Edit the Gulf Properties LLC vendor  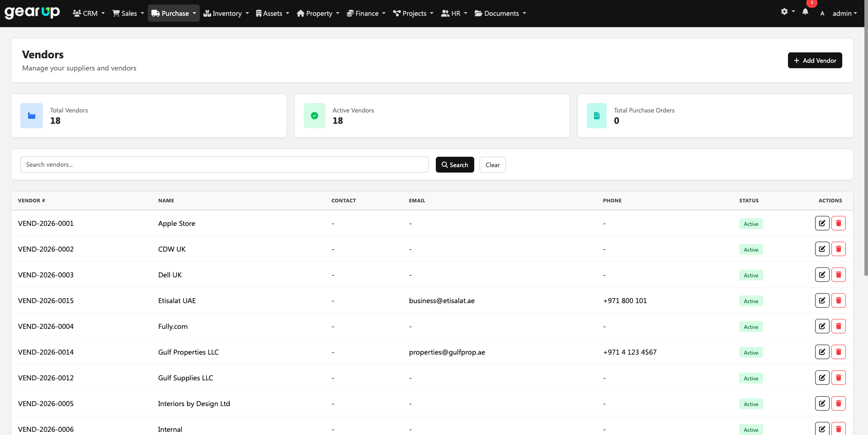point(822,352)
